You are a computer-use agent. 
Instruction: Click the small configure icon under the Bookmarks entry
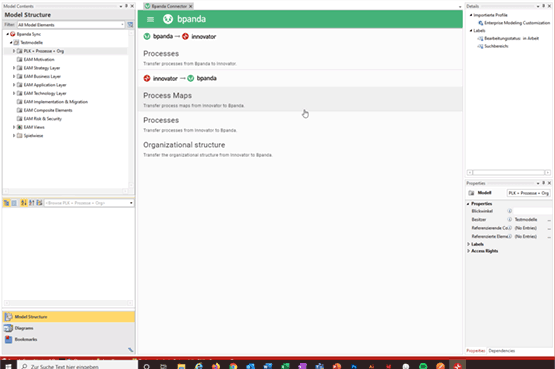[131, 350]
